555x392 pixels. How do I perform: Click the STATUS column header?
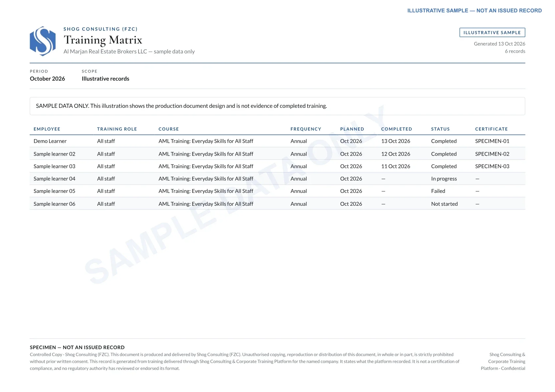pos(440,129)
